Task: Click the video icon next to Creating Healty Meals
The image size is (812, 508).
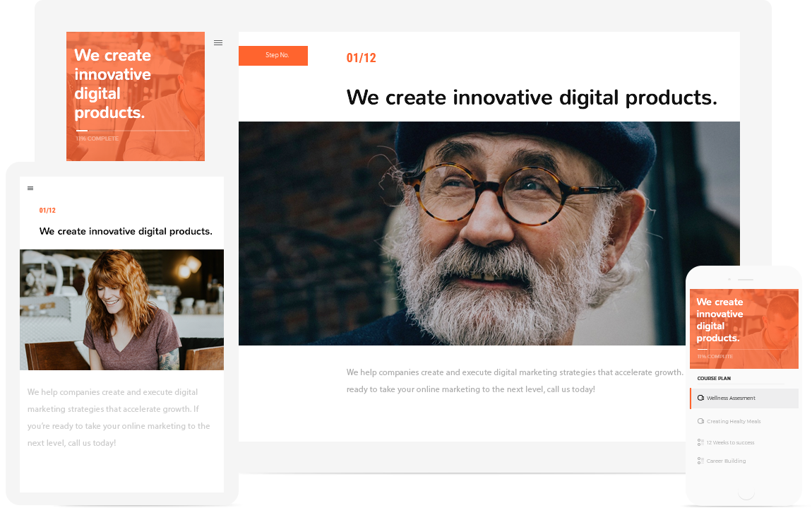Action: coord(700,421)
